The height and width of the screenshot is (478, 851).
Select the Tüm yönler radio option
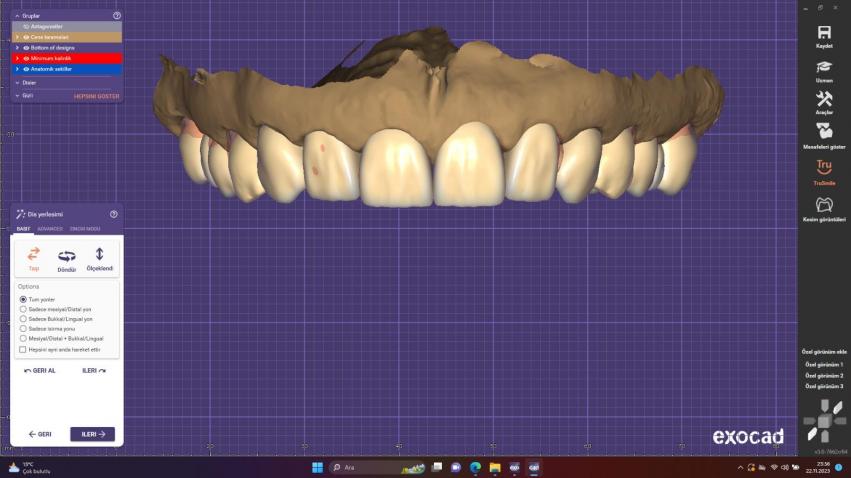click(x=23, y=299)
